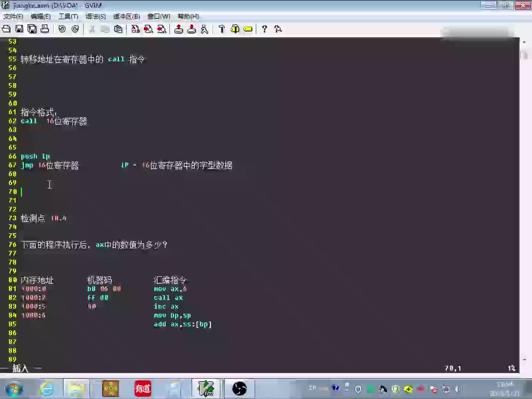Open the file explorer taskbar icon
Viewport: 532px width, 399px height.
pyautogui.click(x=76, y=389)
